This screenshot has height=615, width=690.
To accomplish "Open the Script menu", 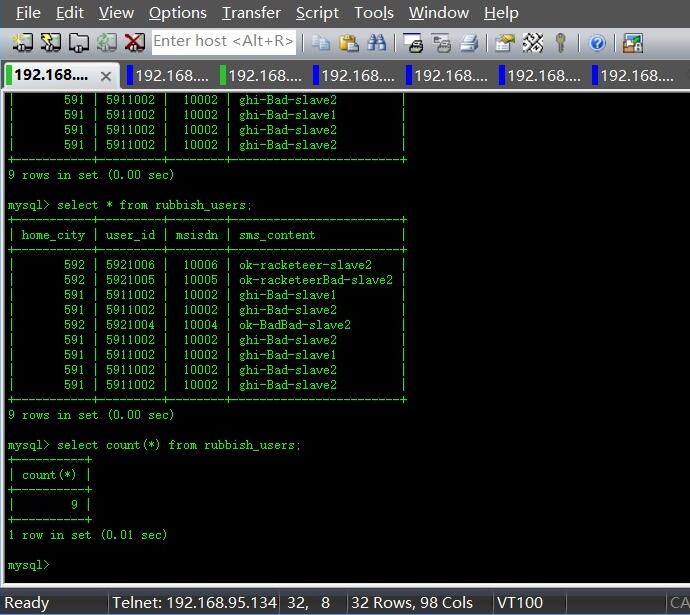I will point(317,13).
